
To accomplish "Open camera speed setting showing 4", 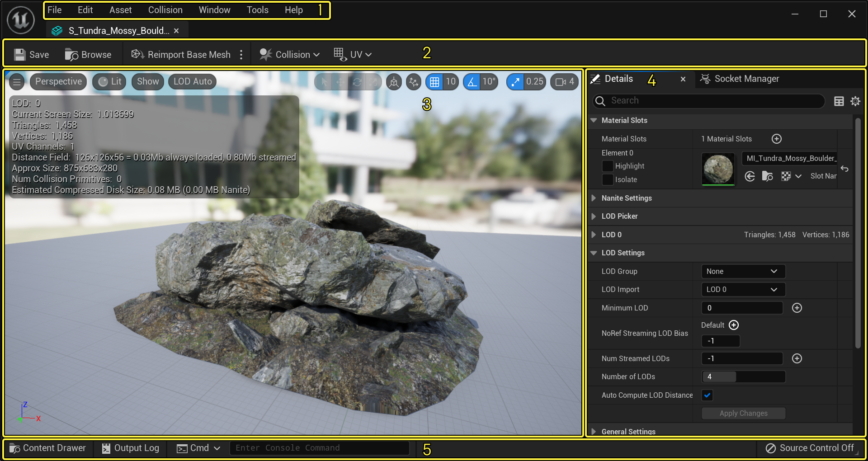I will coord(564,82).
